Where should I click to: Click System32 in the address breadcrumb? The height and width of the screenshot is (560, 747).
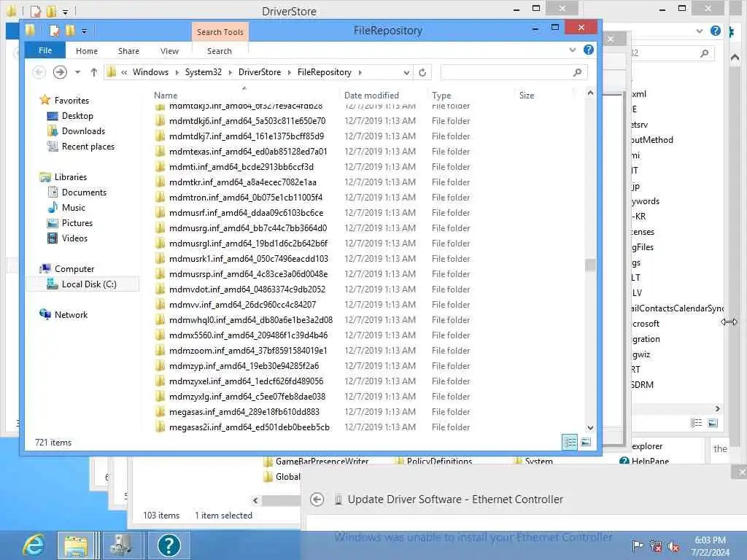(x=203, y=72)
